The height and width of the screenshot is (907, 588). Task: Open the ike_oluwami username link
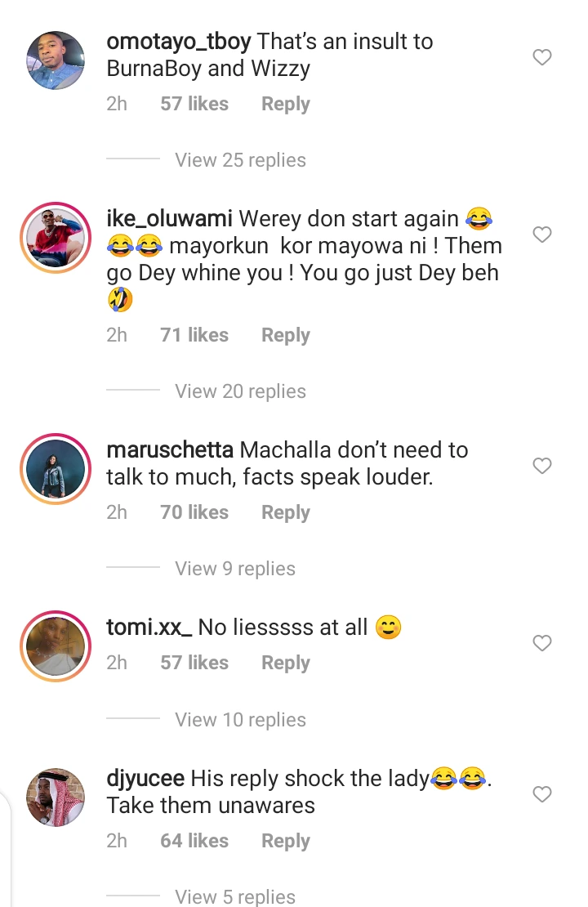(x=169, y=219)
